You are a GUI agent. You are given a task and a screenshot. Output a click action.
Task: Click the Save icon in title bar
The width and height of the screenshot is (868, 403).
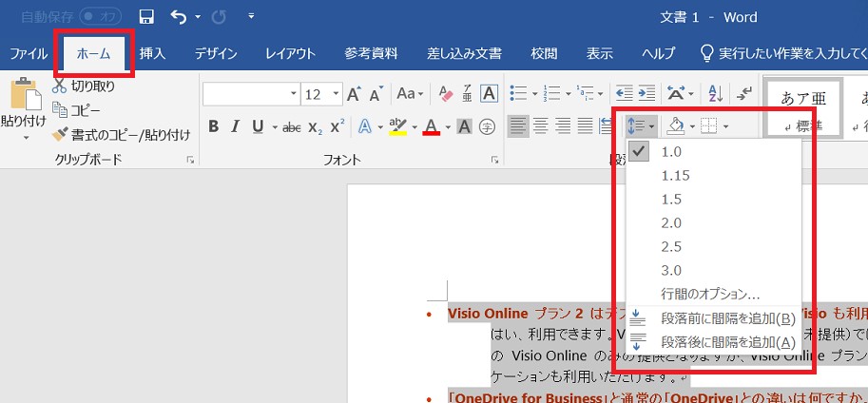coord(146,17)
